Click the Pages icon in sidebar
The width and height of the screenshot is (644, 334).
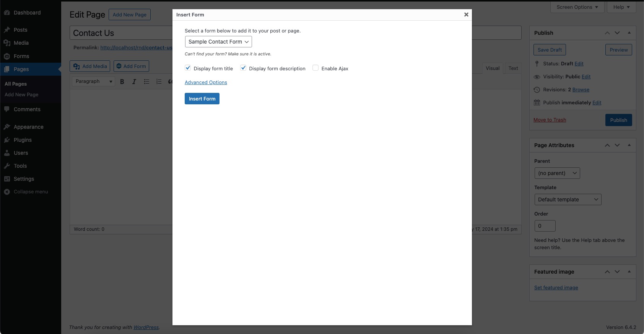(x=7, y=69)
